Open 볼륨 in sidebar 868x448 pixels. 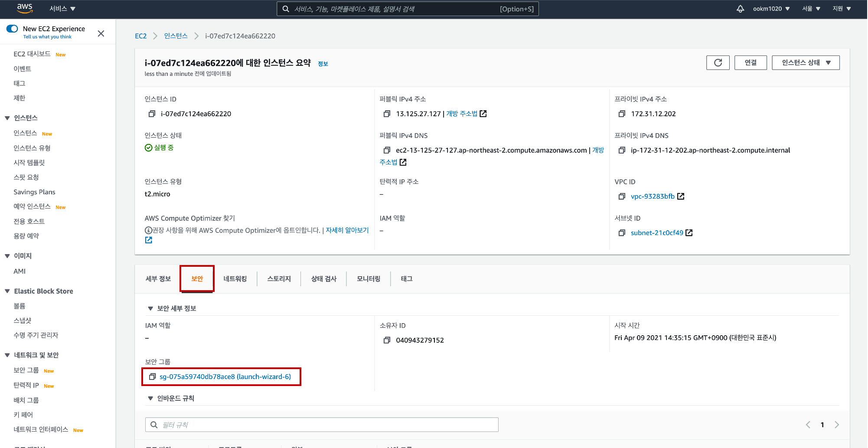pyautogui.click(x=20, y=306)
